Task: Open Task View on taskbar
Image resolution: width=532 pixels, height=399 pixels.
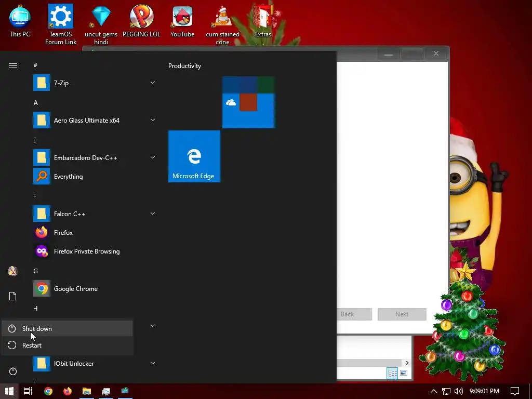Action: coord(28,391)
